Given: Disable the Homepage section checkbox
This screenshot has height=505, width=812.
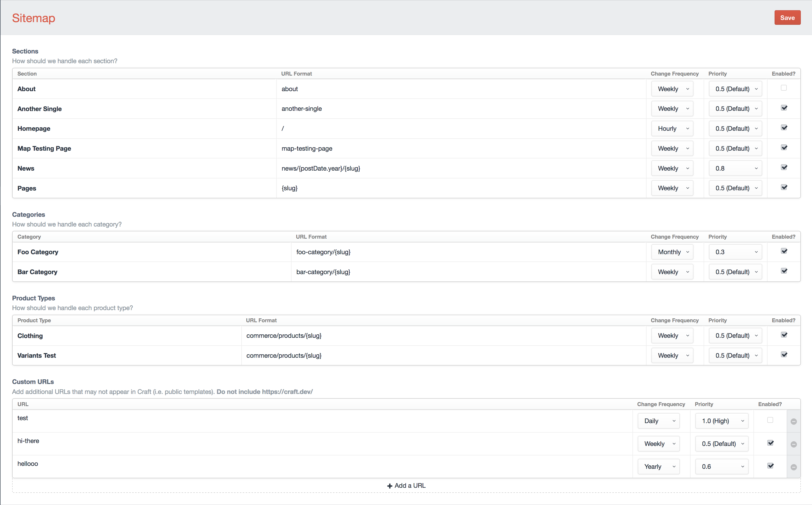Looking at the screenshot, I should pyautogui.click(x=784, y=128).
